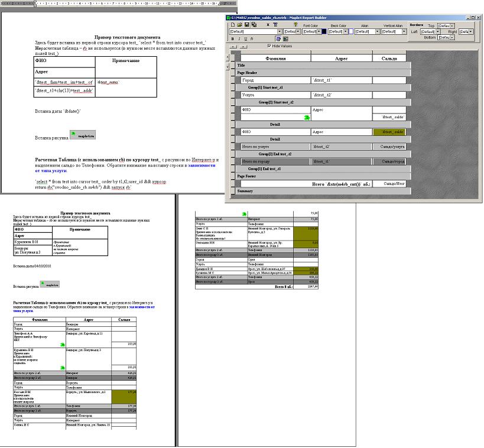This screenshot has height=448, width=484.
Task: Click the New report icon
Action: 232,25
